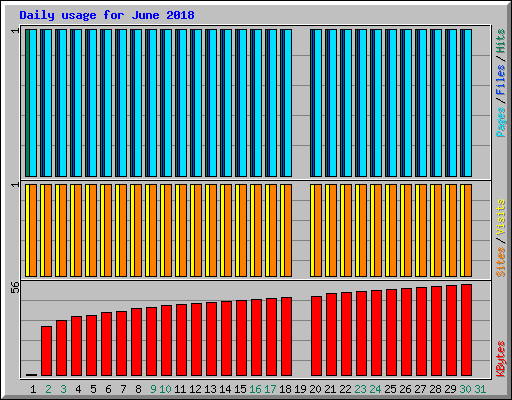Click day label 1 on the x-axis
The height and width of the screenshot is (400, 512).
pos(33,389)
